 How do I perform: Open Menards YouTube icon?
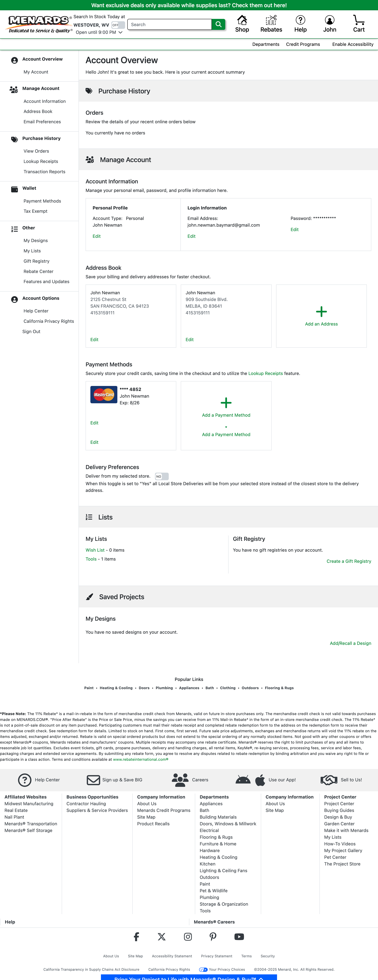pyautogui.click(x=239, y=937)
